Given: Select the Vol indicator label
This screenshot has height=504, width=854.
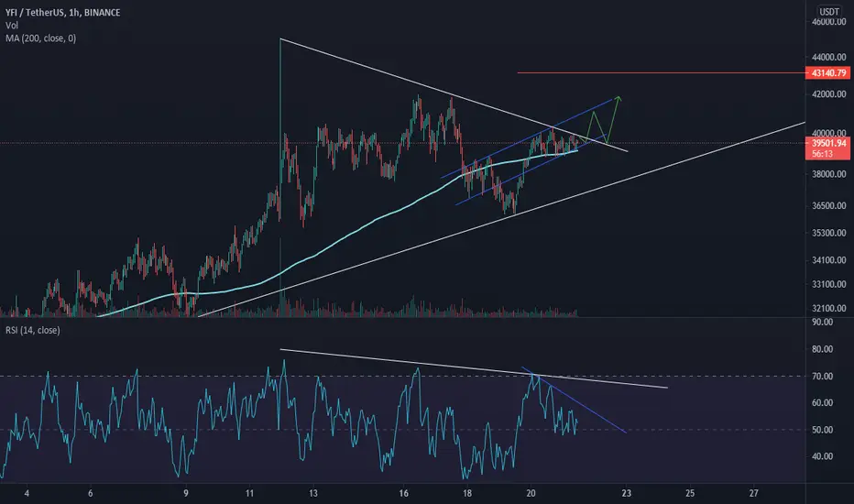Looking at the screenshot, I should point(11,25).
